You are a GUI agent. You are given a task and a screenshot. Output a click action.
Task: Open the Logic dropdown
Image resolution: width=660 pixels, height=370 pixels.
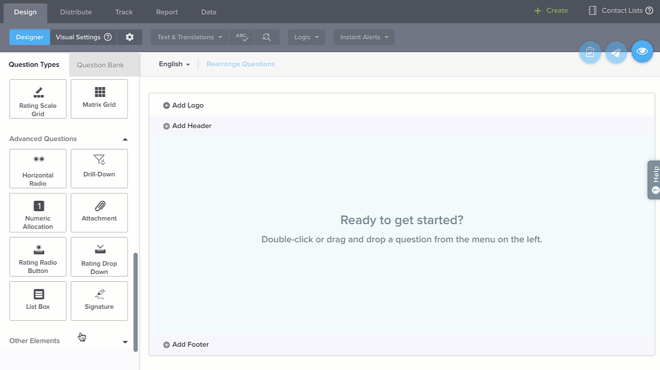pyautogui.click(x=306, y=37)
